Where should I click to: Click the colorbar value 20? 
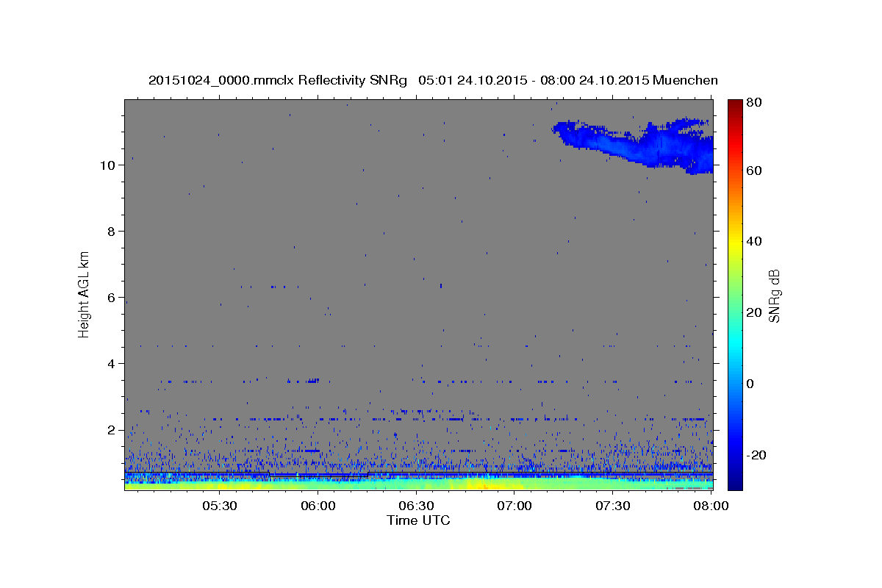(753, 312)
